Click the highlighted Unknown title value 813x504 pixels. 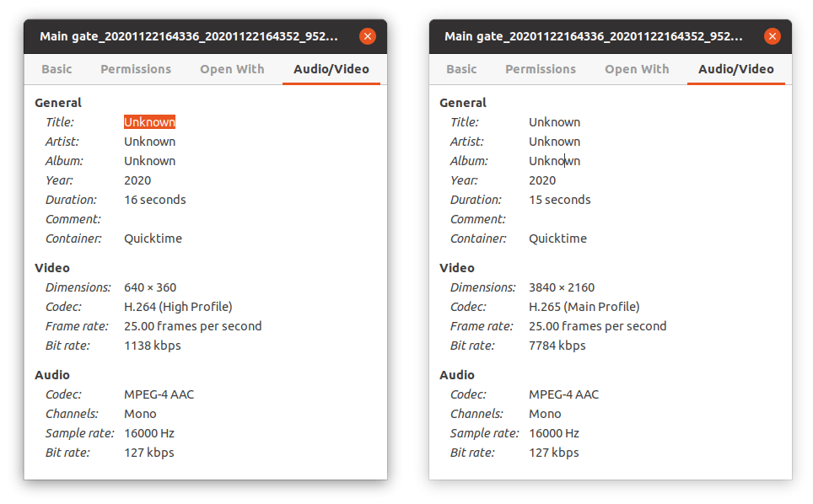(149, 122)
